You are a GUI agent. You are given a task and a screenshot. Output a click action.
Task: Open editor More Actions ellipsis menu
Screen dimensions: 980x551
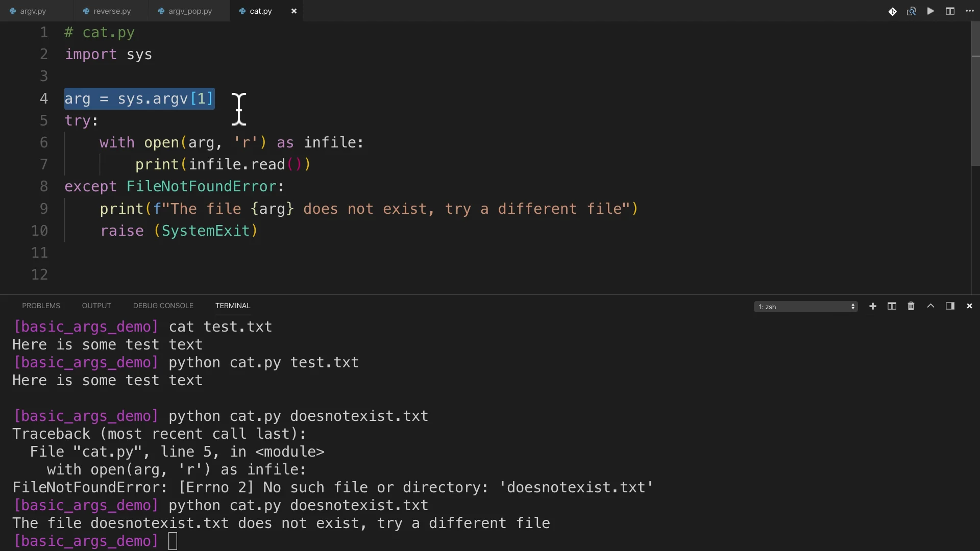(970, 11)
